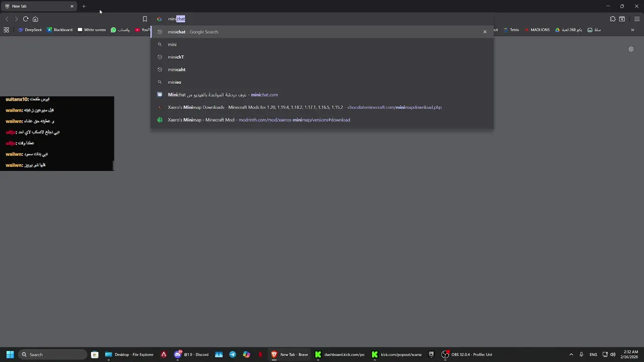Screen dimensions: 644x362
Task: Select the 'miniso' search suggestion
Action: coord(322,82)
